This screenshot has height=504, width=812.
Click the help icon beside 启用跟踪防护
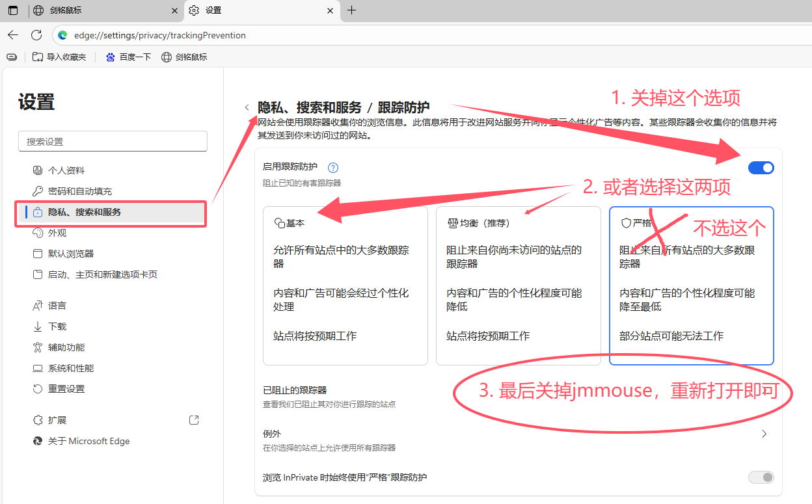[333, 168]
